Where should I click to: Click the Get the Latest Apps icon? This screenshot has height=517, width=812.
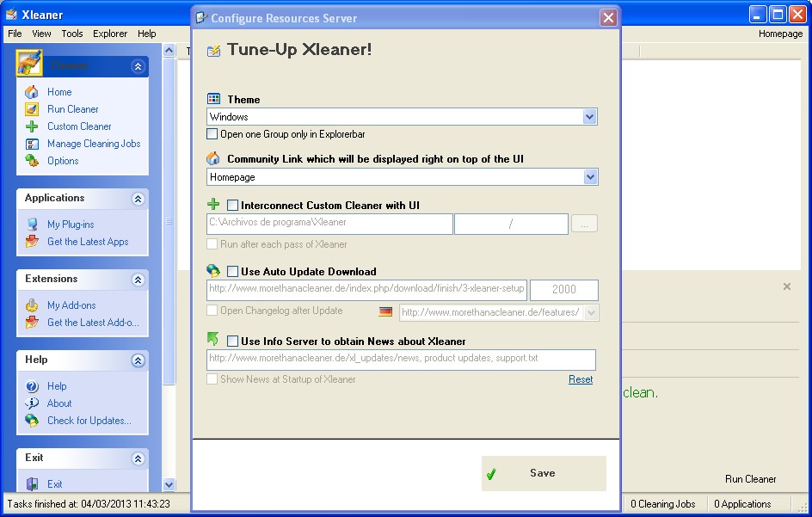point(32,242)
